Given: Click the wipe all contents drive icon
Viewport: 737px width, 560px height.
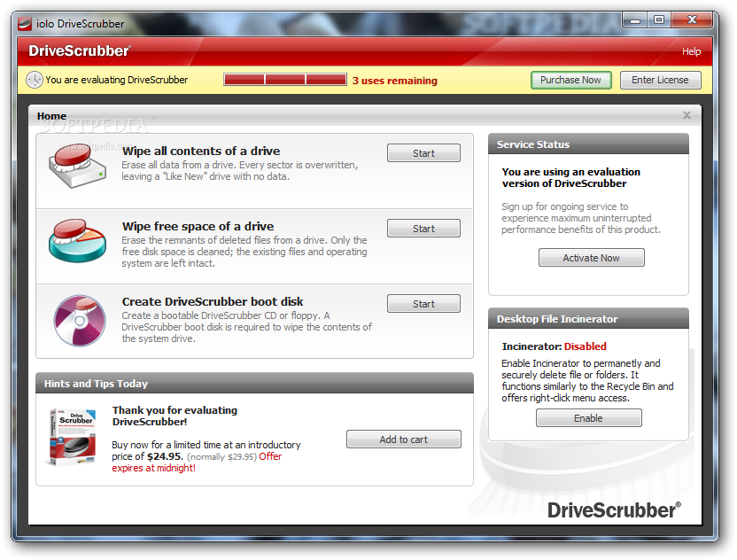Looking at the screenshot, I should click(78, 165).
